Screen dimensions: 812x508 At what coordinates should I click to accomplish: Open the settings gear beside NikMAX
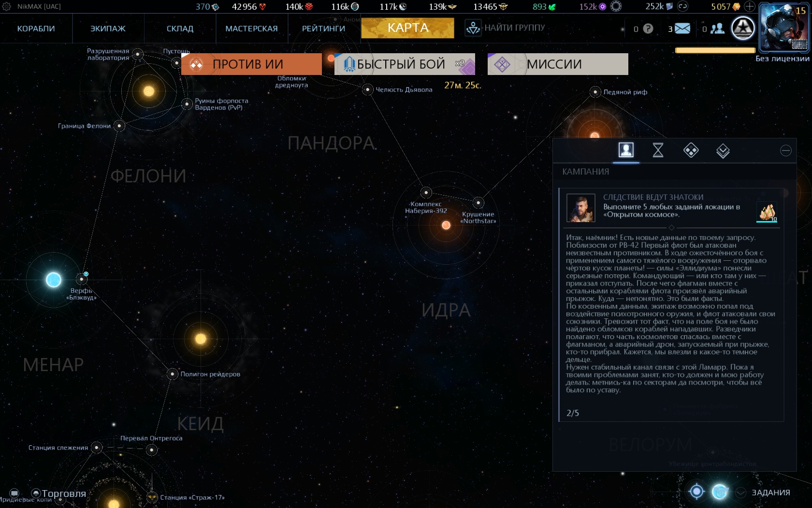click(7, 7)
